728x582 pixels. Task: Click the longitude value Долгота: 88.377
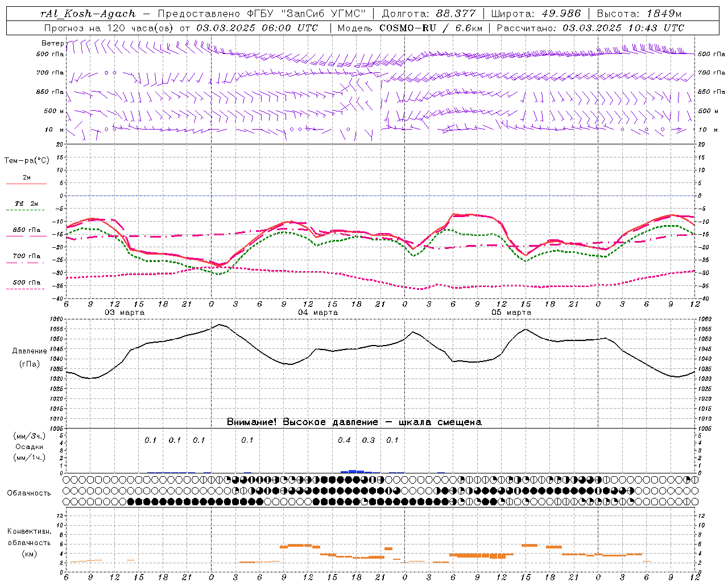pyautogui.click(x=428, y=14)
